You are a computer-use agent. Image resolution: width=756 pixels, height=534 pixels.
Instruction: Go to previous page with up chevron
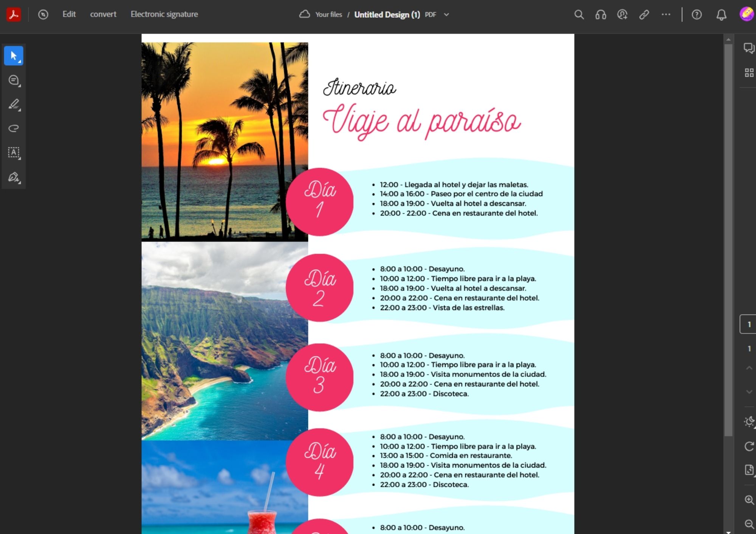pos(749,368)
